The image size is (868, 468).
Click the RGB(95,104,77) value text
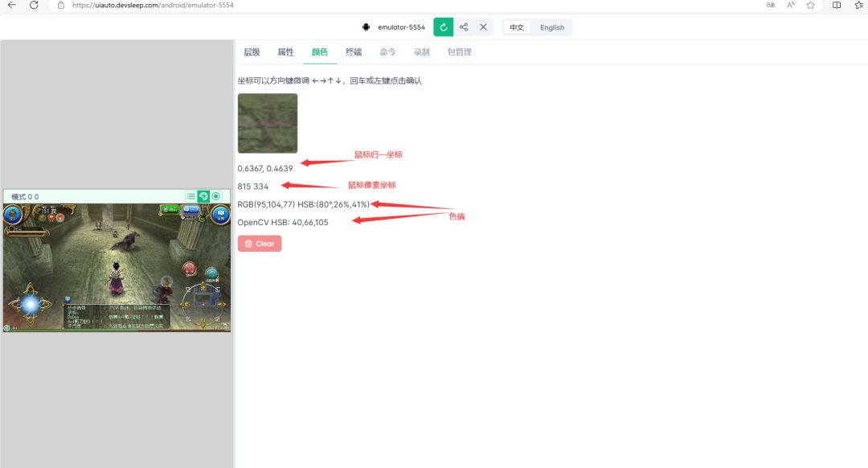266,204
